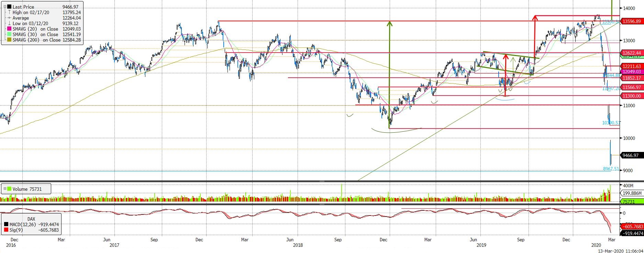644x254 pixels.
Task: Click the 2017 year label on time axis
Action: click(x=114, y=245)
